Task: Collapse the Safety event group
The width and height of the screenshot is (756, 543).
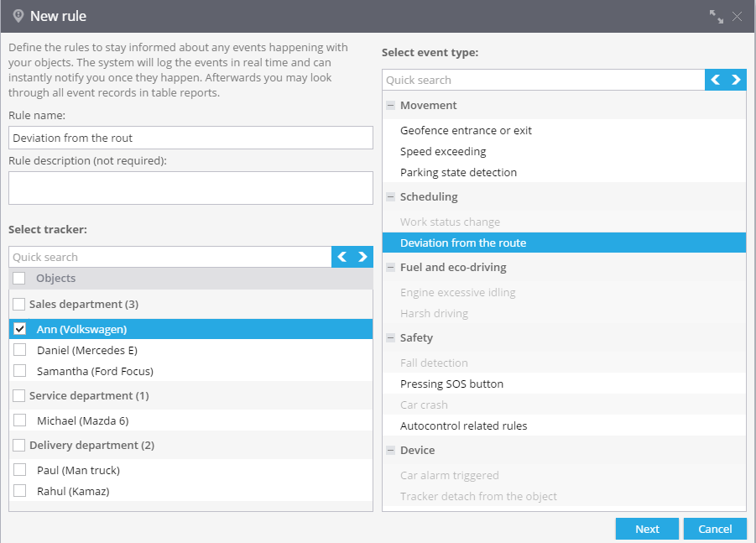Action: coord(390,337)
